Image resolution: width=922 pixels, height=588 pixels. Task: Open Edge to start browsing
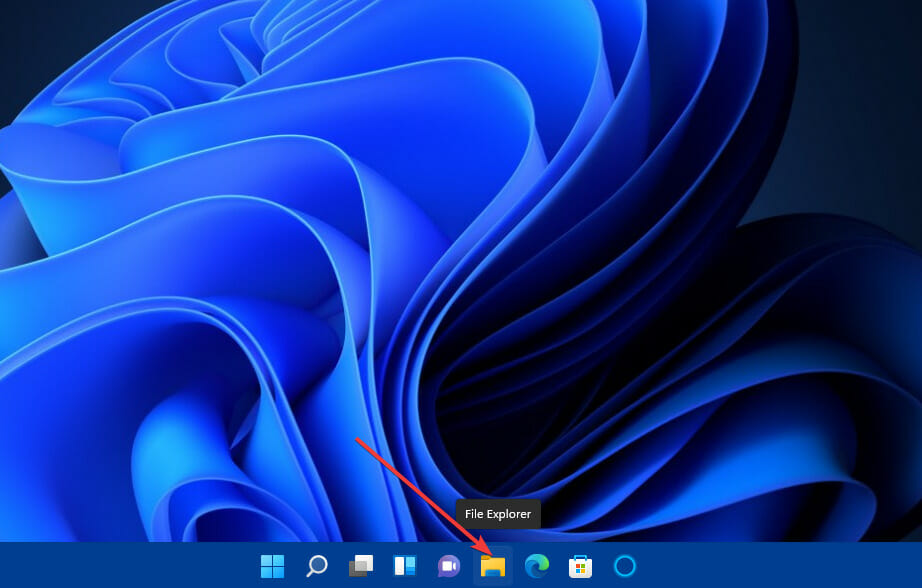coord(537,566)
